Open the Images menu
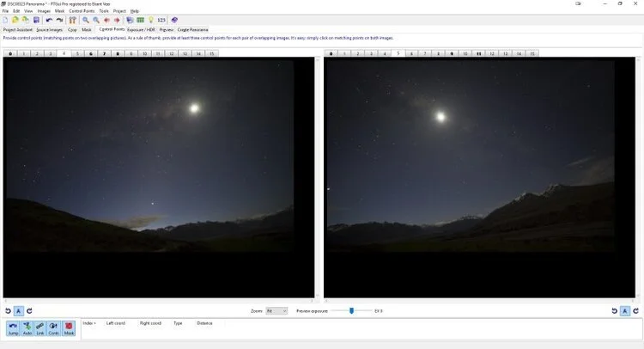 [x=44, y=11]
